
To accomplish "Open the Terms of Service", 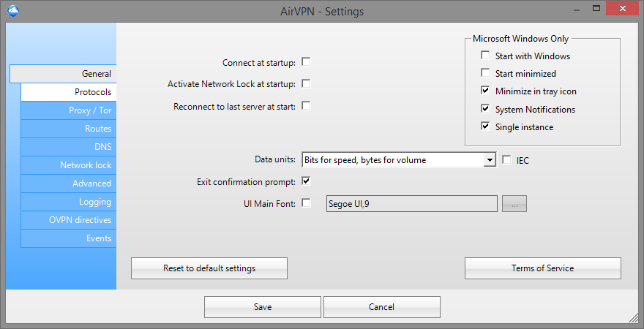I will (542, 268).
